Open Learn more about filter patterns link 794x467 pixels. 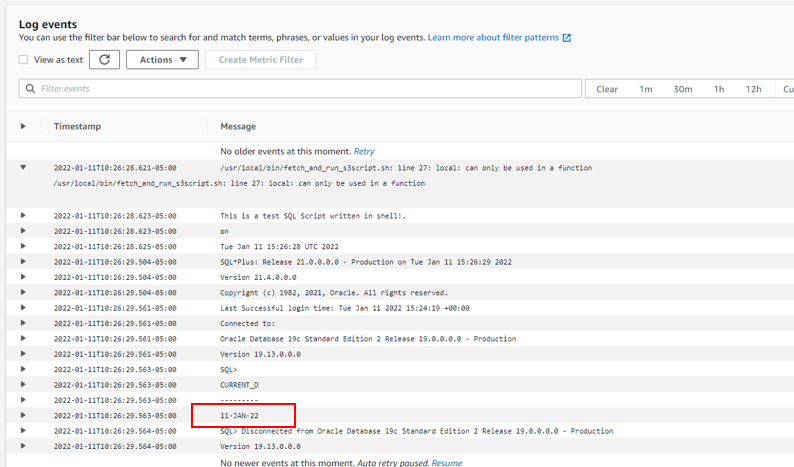pyautogui.click(x=493, y=37)
